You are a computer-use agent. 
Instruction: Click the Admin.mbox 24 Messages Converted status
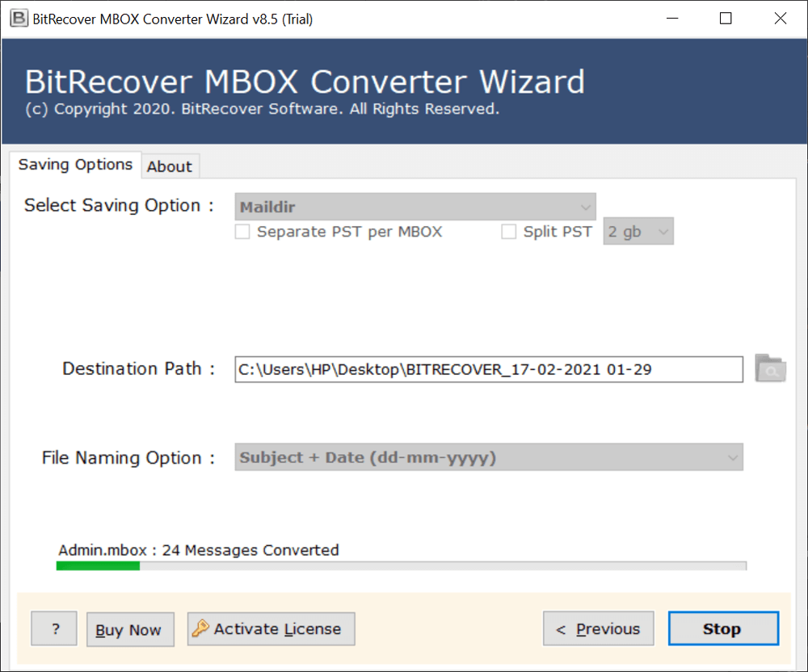coord(199,550)
